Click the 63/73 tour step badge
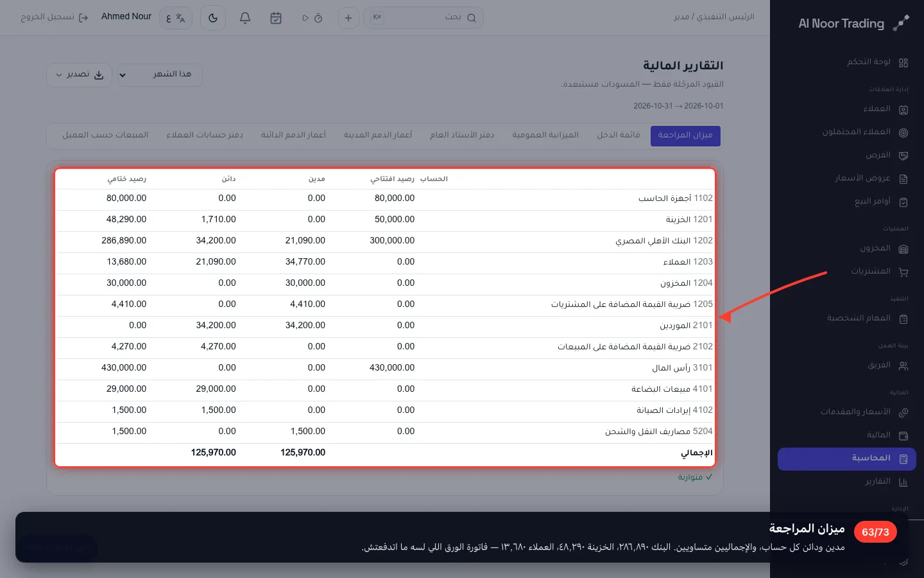The height and width of the screenshot is (578, 924). [875, 532]
